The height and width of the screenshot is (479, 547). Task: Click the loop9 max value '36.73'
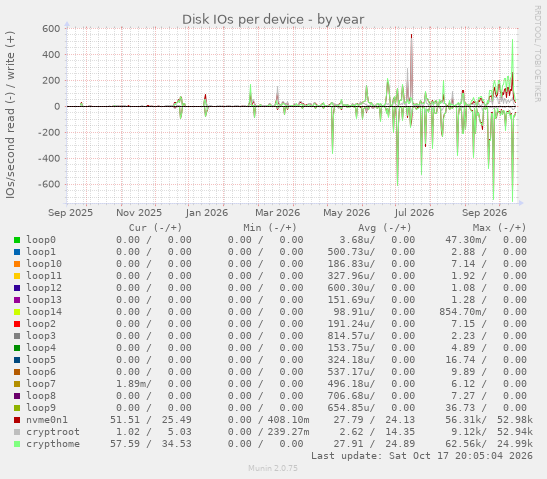(x=460, y=408)
